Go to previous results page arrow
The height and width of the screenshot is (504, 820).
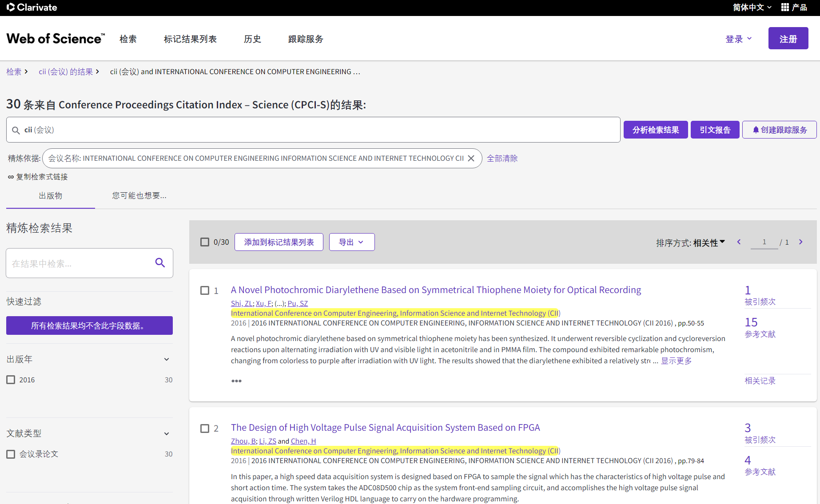739,242
